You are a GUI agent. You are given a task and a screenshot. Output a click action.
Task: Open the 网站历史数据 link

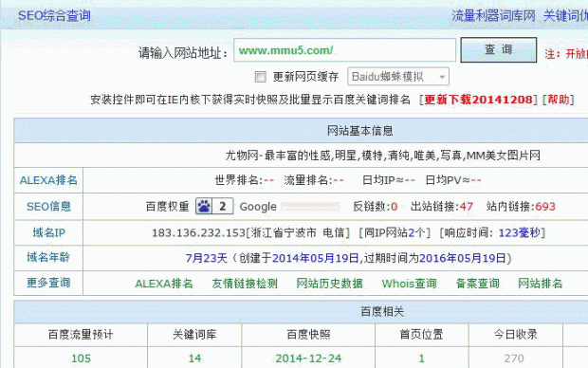pyautogui.click(x=329, y=284)
